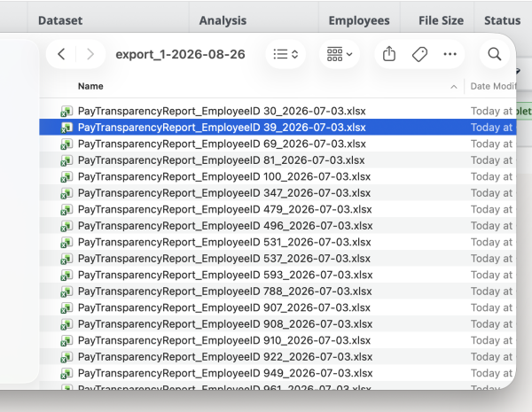Click Employees column header in background table

(x=359, y=20)
